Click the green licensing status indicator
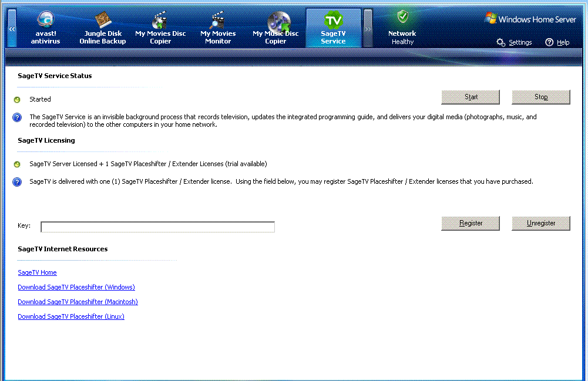This screenshot has width=588, height=381. (17, 164)
